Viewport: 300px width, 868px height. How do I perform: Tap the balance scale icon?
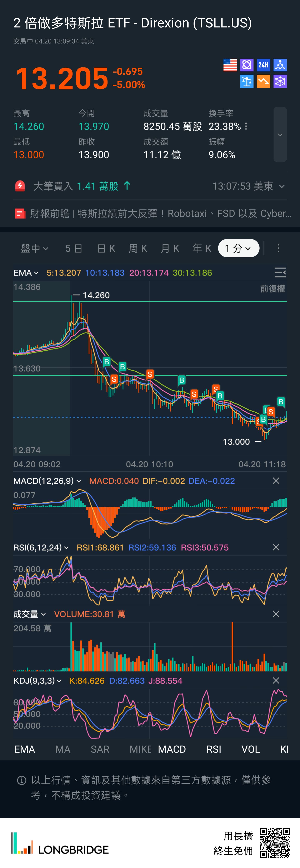(x=247, y=82)
